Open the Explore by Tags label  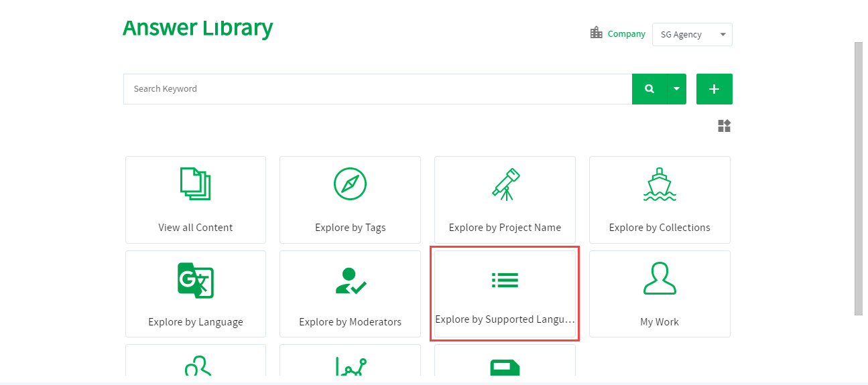click(x=351, y=228)
